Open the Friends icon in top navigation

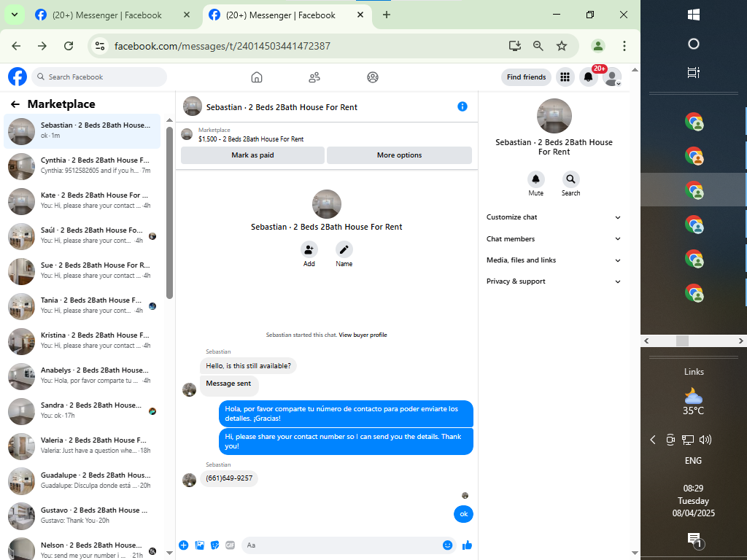[x=314, y=77]
